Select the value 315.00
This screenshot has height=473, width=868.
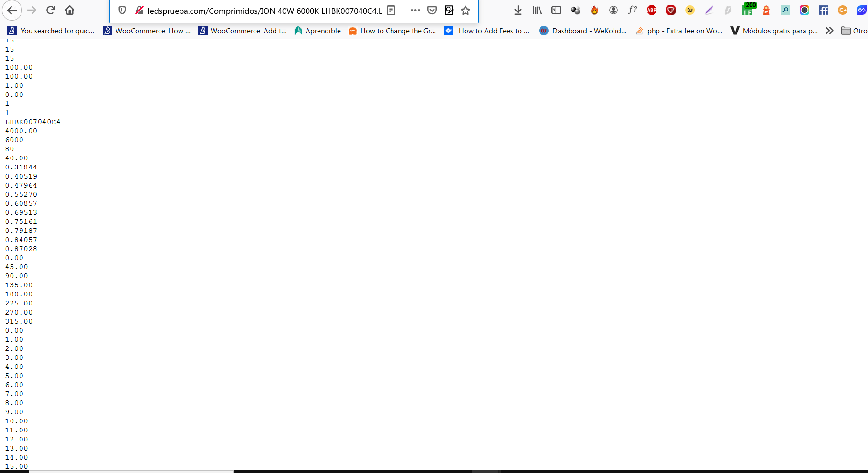tap(19, 321)
